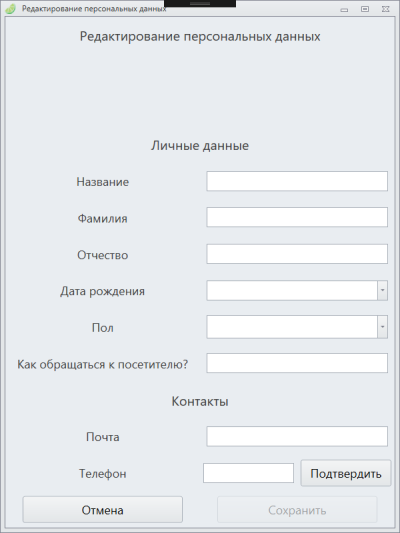The width and height of the screenshot is (400, 533).
Task: Click the Телефон input field
Action: pos(248,473)
